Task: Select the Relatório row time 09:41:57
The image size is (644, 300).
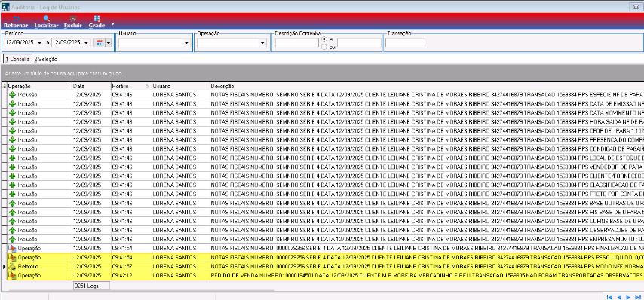Action: [131, 266]
